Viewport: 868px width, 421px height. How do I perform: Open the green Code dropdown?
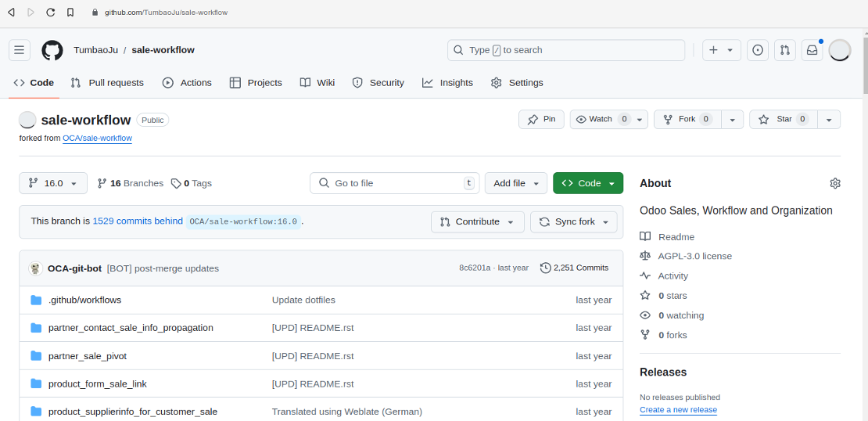(x=588, y=183)
